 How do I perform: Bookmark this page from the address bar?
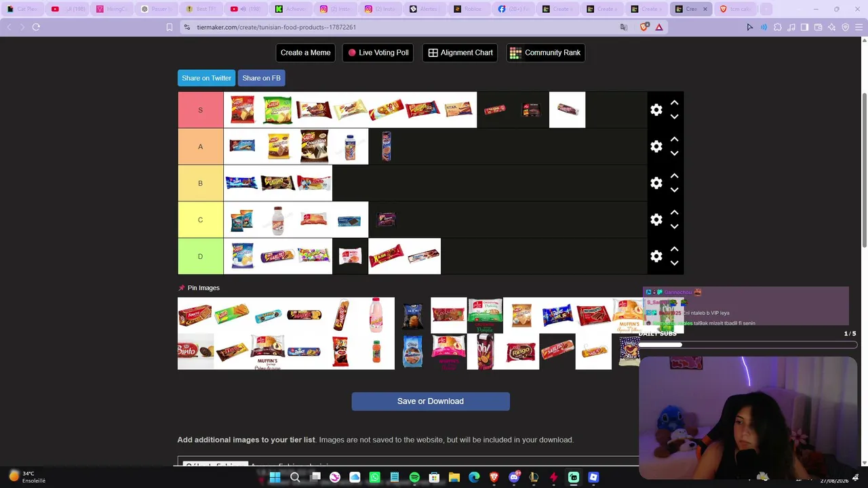pos(170,27)
